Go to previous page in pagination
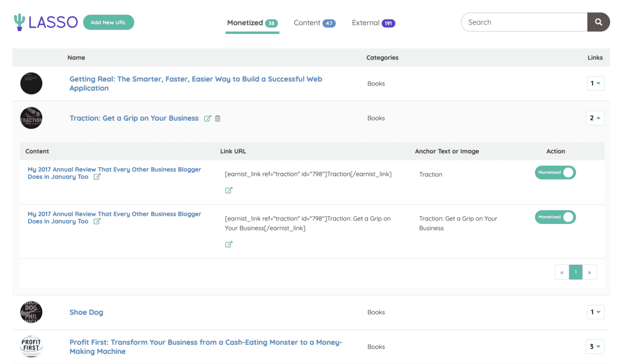 tap(562, 272)
